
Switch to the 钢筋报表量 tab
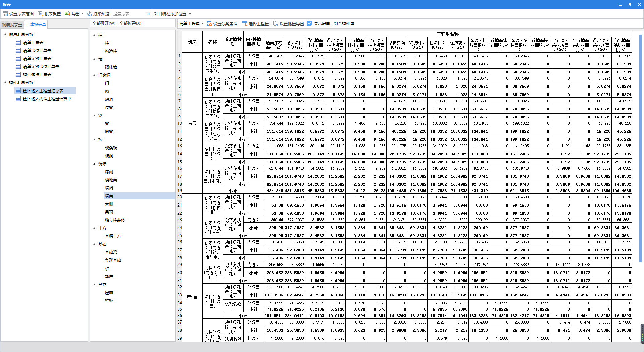(x=12, y=25)
